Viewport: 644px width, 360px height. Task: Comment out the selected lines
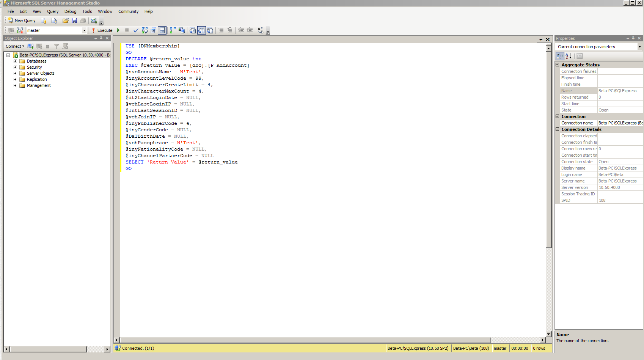click(x=221, y=30)
